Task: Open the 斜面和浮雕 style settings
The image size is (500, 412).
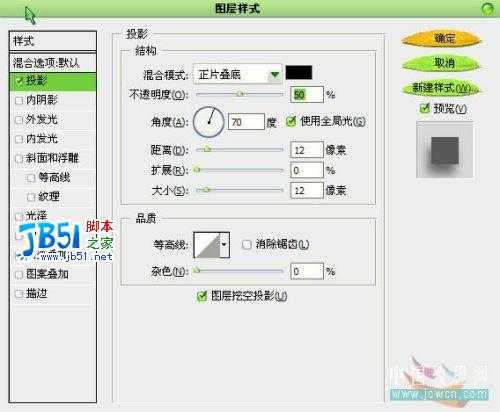Action: point(53,158)
